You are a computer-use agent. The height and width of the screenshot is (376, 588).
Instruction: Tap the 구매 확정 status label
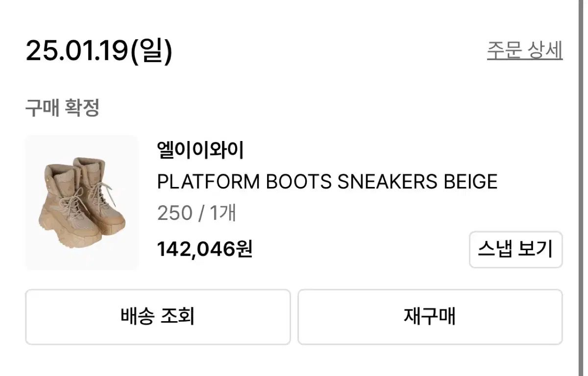tap(62, 108)
